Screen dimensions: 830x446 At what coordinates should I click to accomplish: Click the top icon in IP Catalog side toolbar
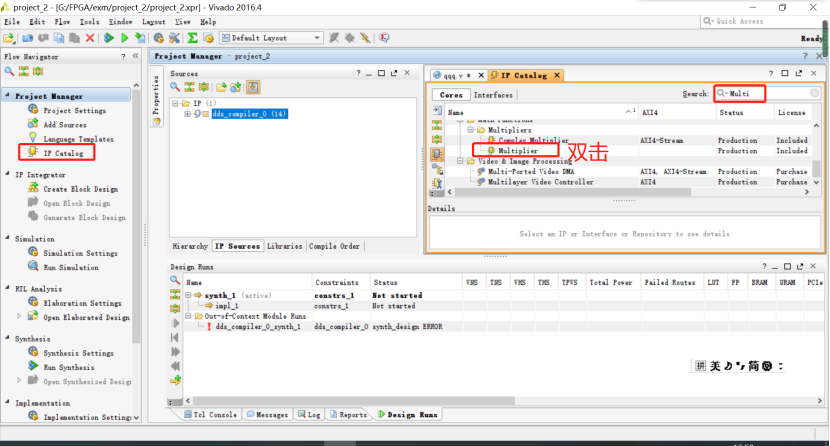pyautogui.click(x=437, y=111)
